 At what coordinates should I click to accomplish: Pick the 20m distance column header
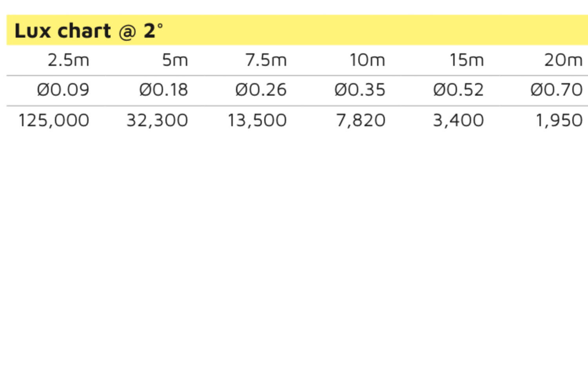(x=563, y=60)
